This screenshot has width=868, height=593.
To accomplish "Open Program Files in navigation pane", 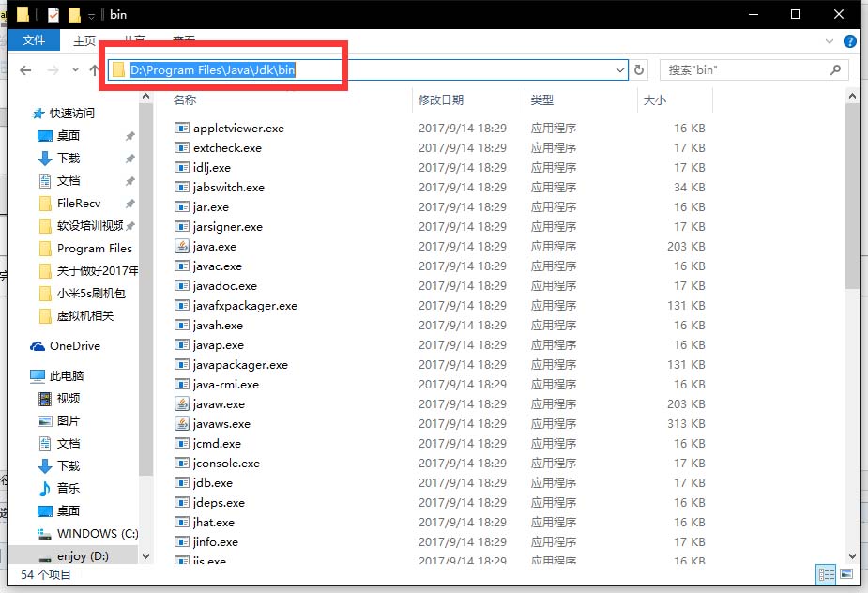I will pyautogui.click(x=94, y=249).
